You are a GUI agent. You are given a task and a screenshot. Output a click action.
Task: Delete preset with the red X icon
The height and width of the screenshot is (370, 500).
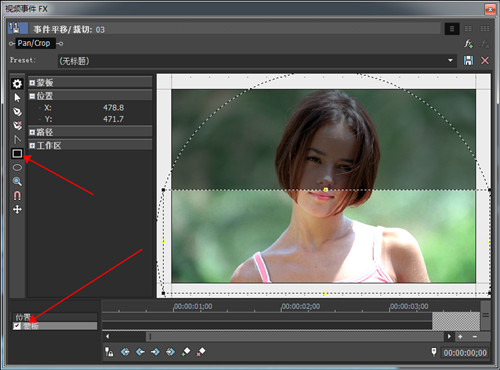485,61
